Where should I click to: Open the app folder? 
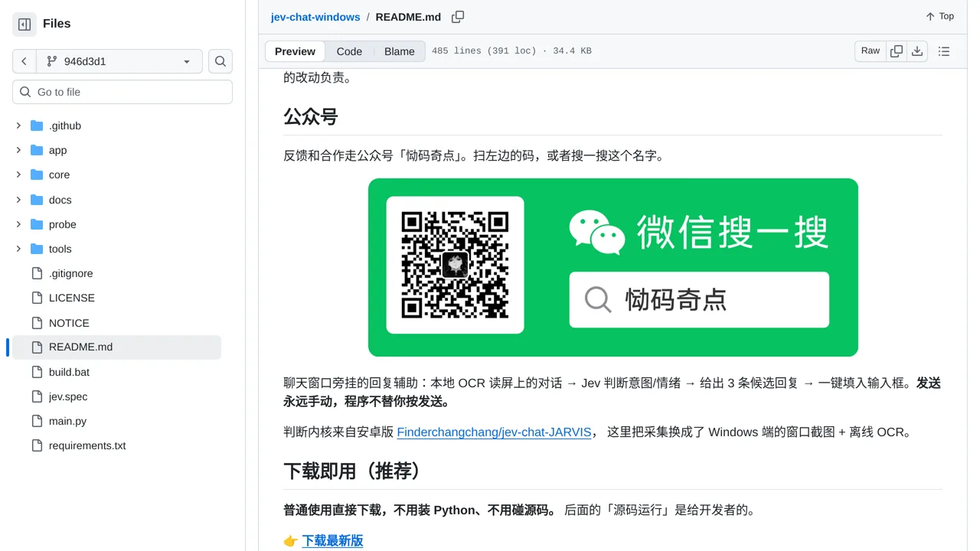pos(58,150)
